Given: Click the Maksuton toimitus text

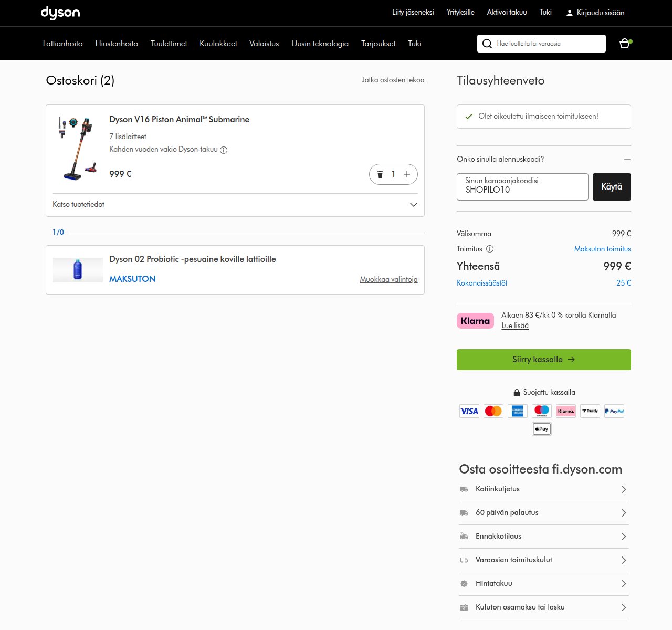Looking at the screenshot, I should click(x=603, y=249).
